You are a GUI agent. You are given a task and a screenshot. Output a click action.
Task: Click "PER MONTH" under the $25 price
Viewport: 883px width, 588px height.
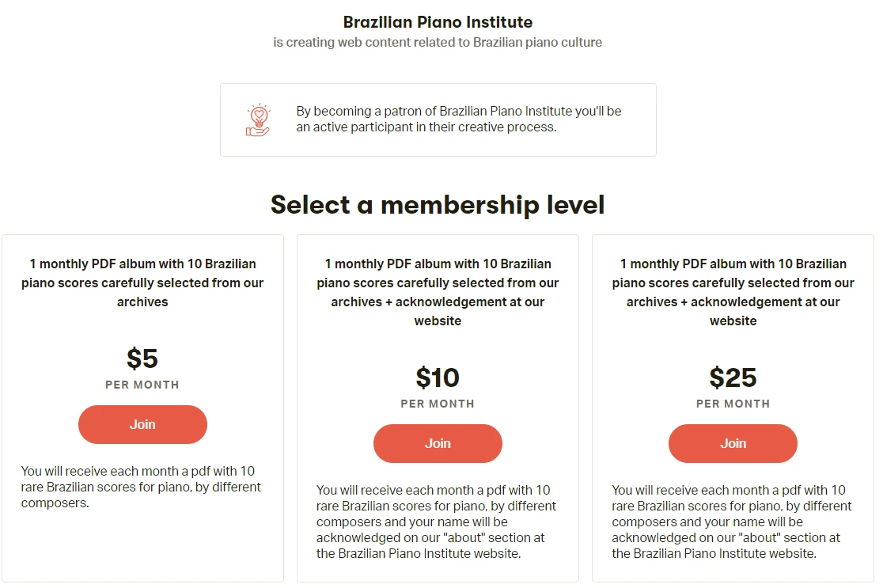(x=733, y=404)
